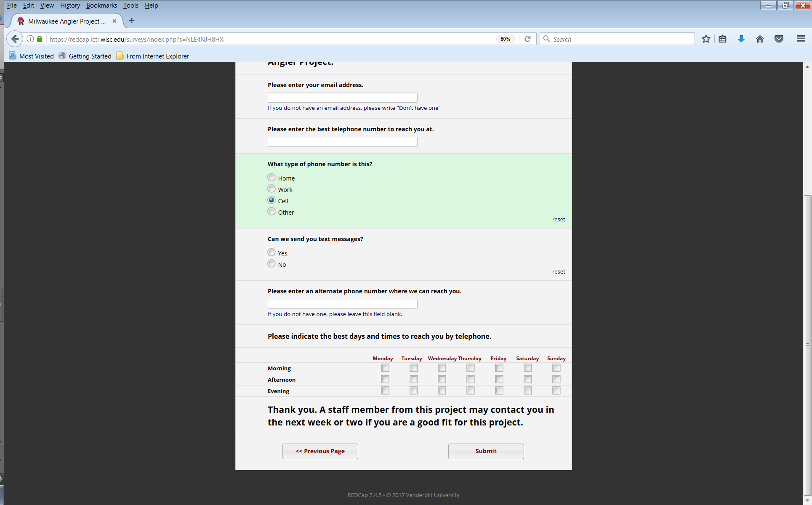Bookmark this page with the star icon

tap(706, 39)
